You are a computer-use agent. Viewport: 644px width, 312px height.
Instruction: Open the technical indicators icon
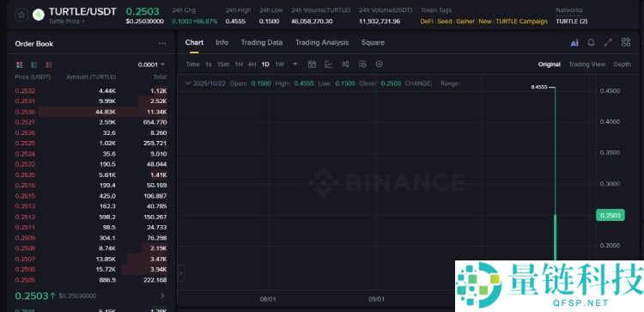point(329,64)
